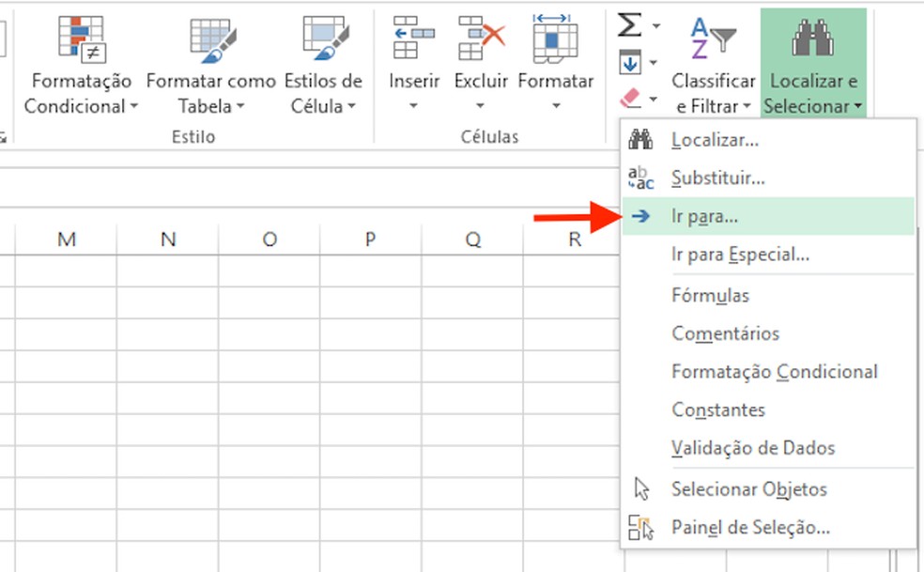The height and width of the screenshot is (572, 924).
Task: Click the Constantes option
Action: [718, 410]
